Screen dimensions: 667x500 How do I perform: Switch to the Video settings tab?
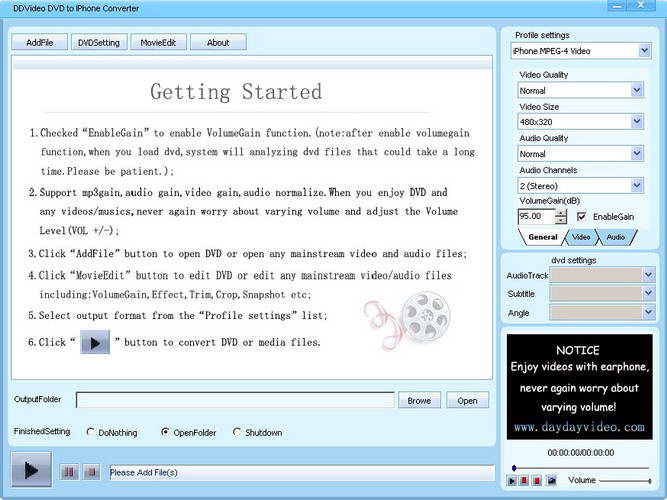tap(581, 237)
